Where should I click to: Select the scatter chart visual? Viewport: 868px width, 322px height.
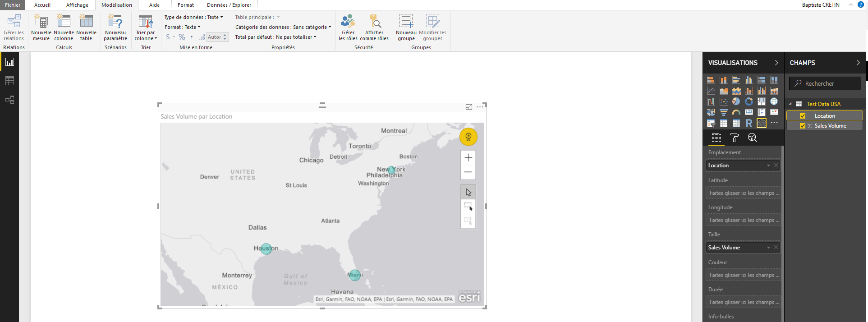tap(724, 101)
